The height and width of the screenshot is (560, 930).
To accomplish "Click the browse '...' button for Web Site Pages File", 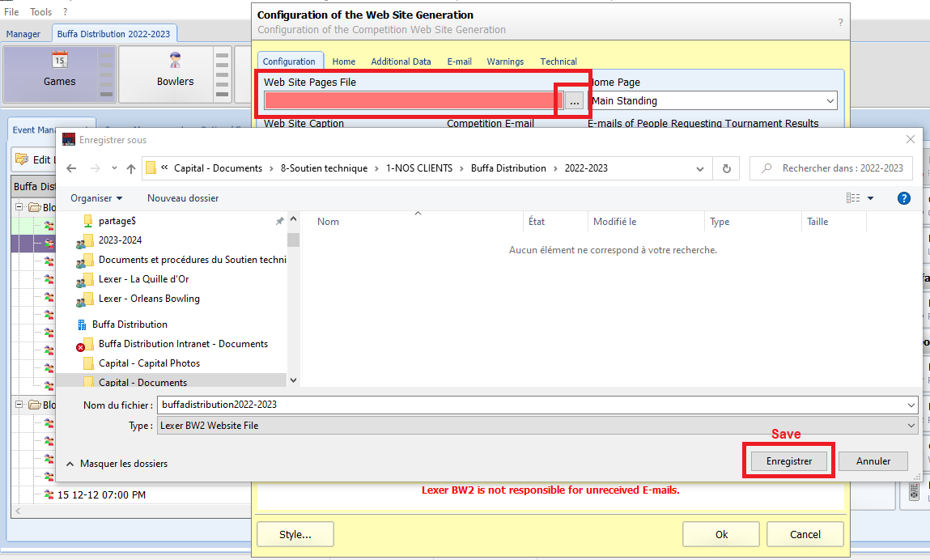I will [x=574, y=101].
